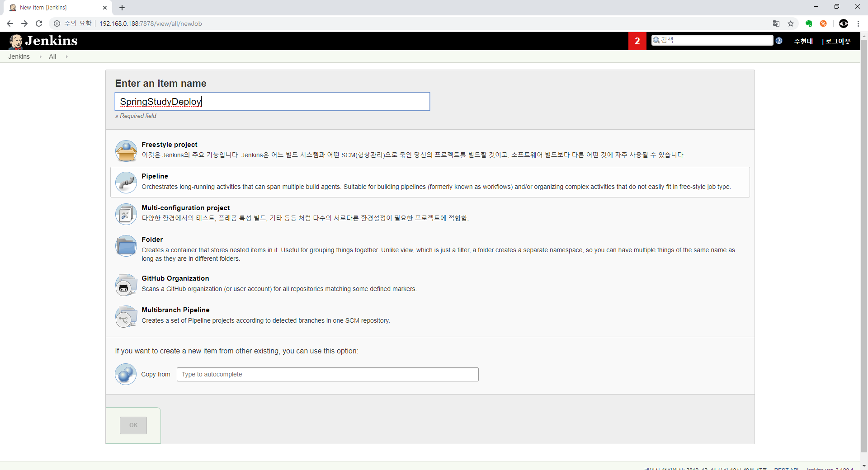Open the red notification badge showing 2
868x470 pixels.
[637, 41]
